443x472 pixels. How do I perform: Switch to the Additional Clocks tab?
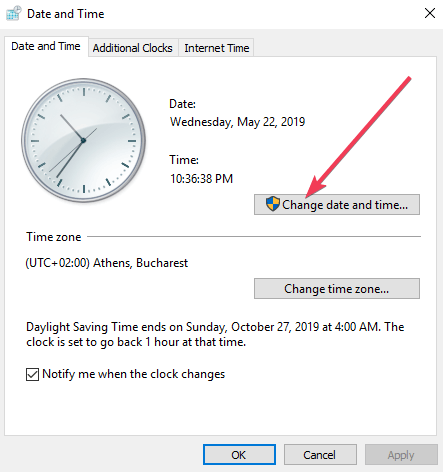click(133, 48)
